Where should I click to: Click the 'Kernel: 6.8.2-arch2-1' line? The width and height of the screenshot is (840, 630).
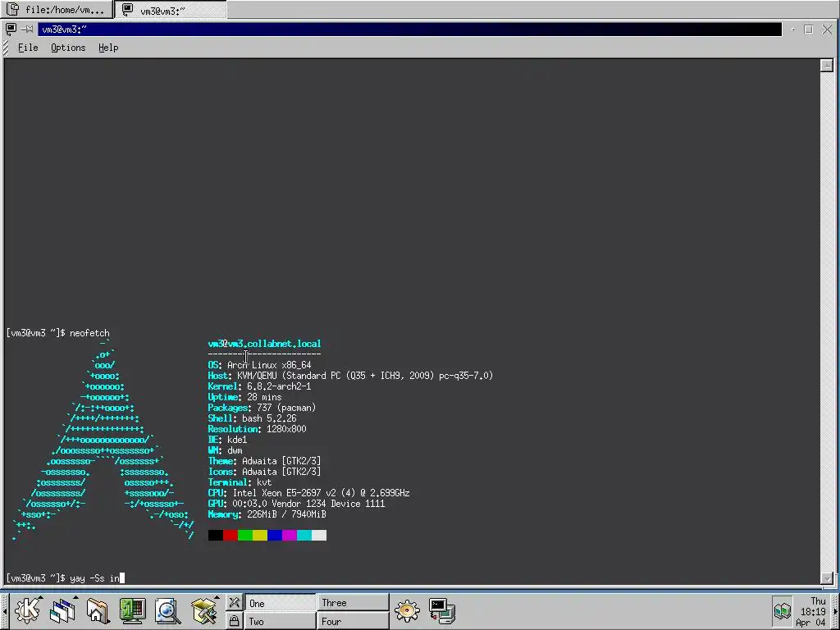tap(260, 387)
